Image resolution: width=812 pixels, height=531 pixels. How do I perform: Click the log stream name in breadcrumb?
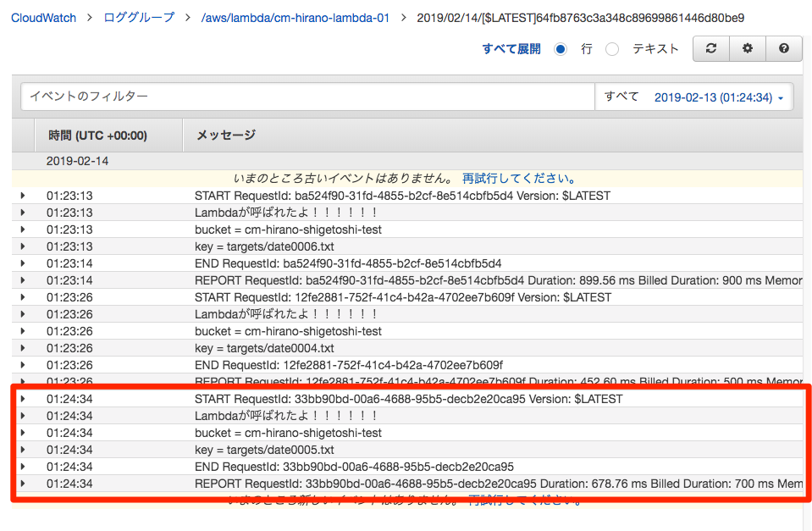pos(581,18)
